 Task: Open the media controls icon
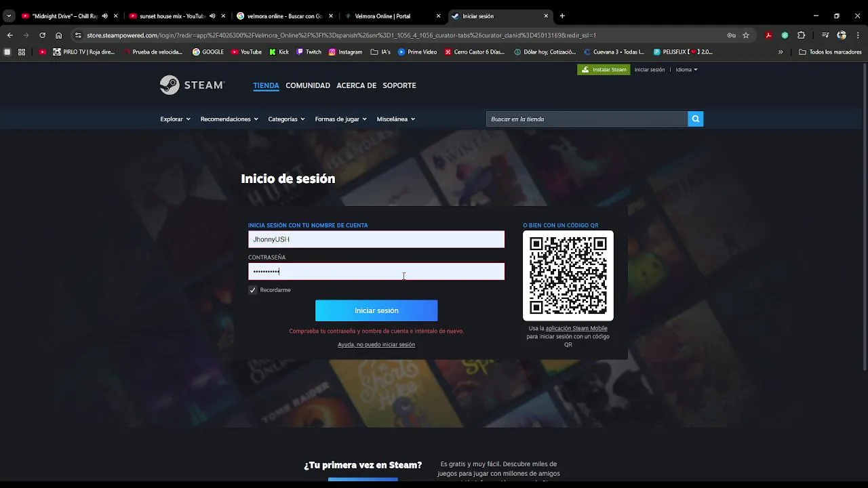(x=825, y=35)
